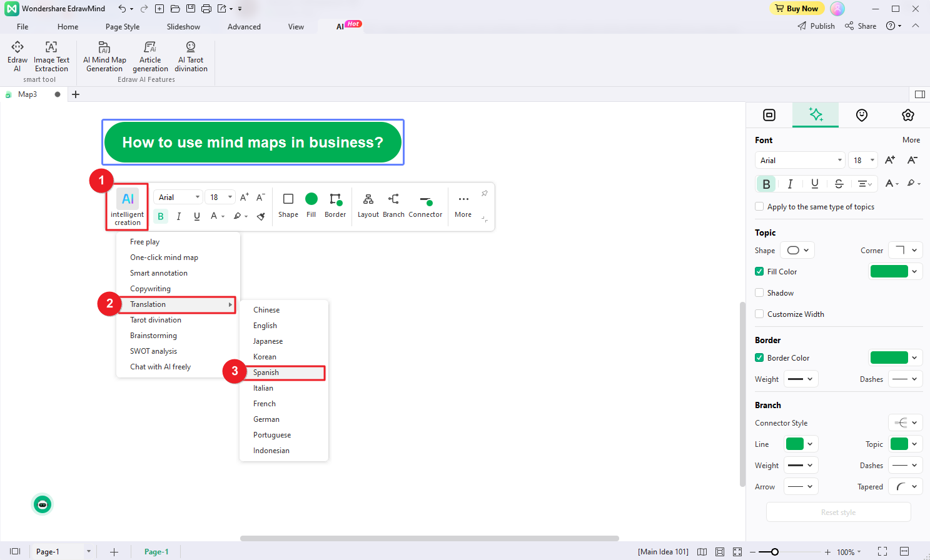Viewport: 930px width, 560px height.
Task: Enable Apply to the same type of topics
Action: [759, 207]
